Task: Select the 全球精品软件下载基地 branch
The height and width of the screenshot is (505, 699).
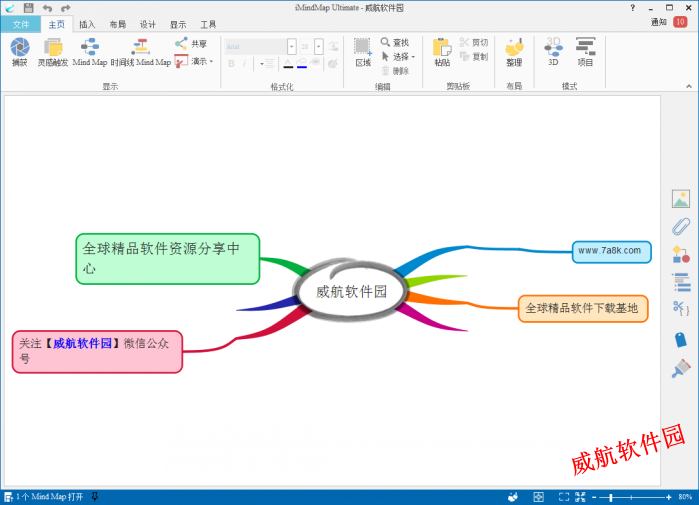Action: 583,308
